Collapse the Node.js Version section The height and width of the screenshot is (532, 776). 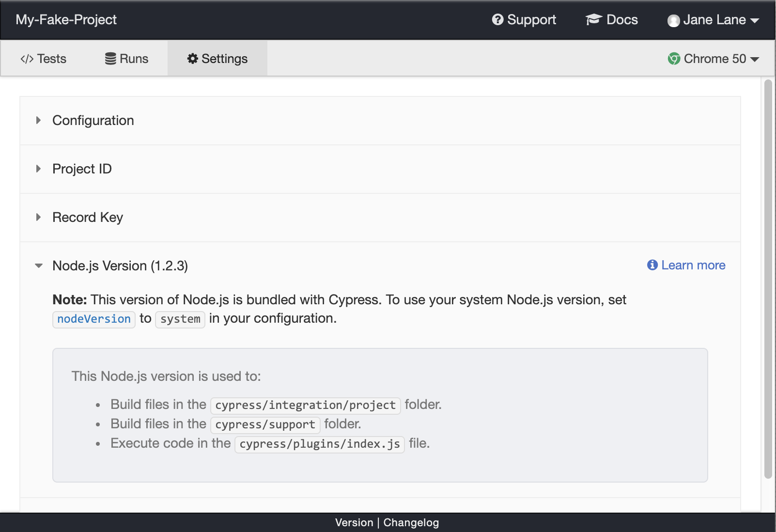click(x=120, y=266)
